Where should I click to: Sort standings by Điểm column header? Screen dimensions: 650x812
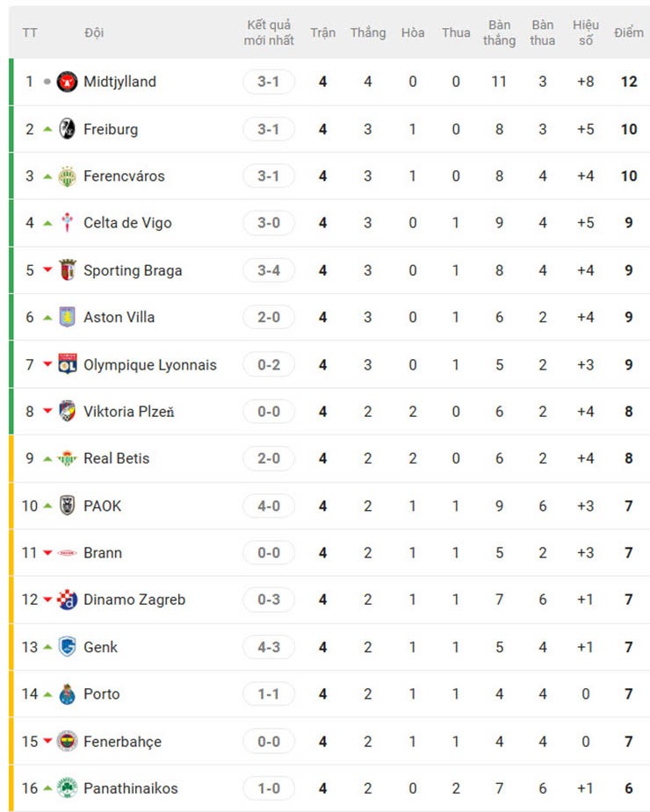pyautogui.click(x=629, y=32)
